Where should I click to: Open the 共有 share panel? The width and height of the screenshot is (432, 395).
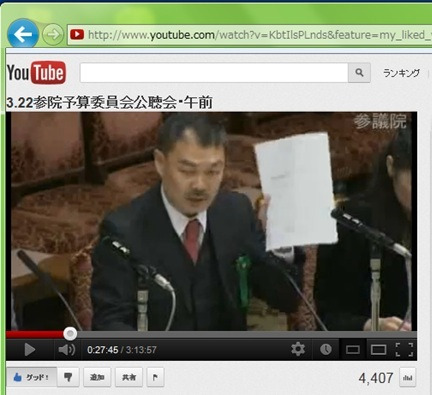(x=129, y=377)
